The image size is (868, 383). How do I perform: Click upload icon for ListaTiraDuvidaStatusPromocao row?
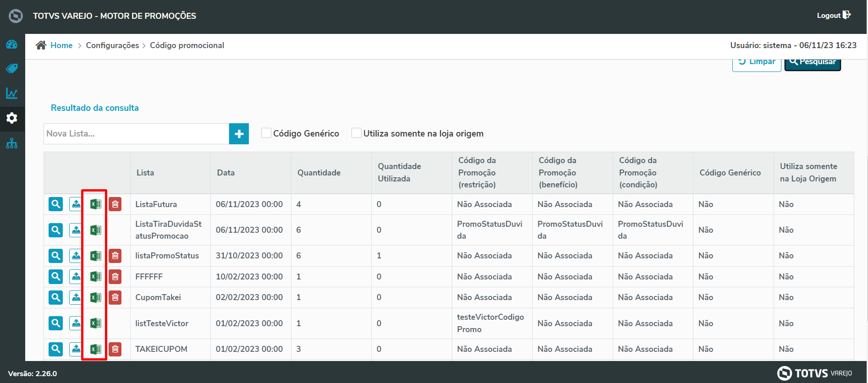tap(76, 230)
